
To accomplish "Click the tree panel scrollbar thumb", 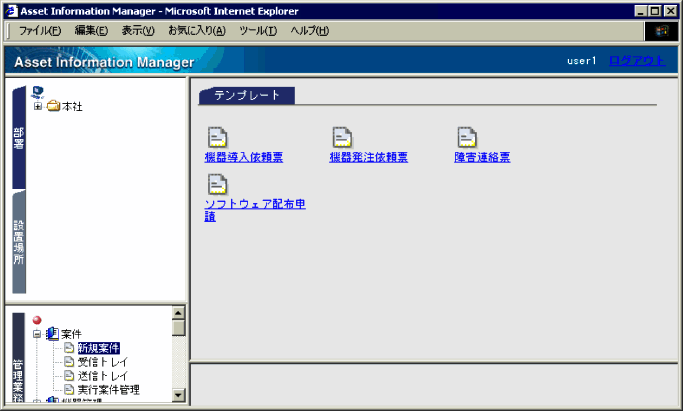I will (x=179, y=328).
